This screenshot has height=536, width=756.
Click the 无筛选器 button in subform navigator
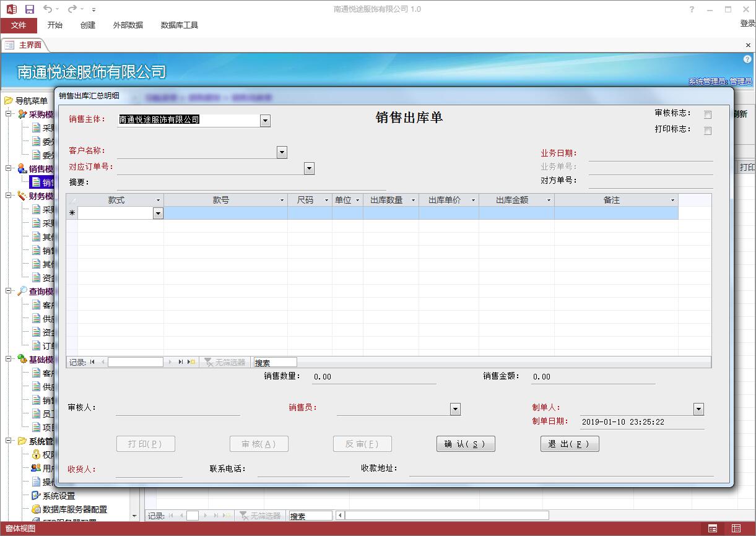coord(225,362)
